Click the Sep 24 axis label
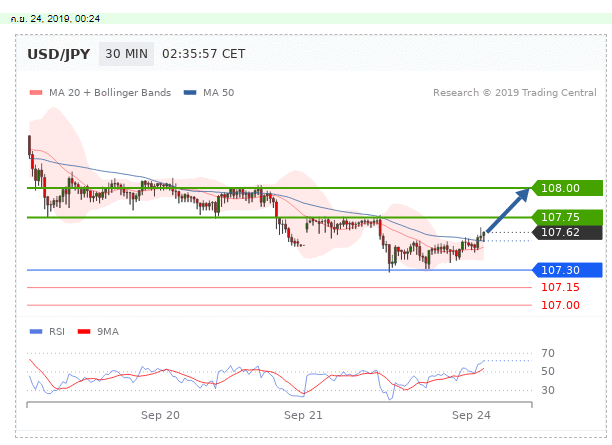This screenshot has width=612, height=445. [x=471, y=415]
